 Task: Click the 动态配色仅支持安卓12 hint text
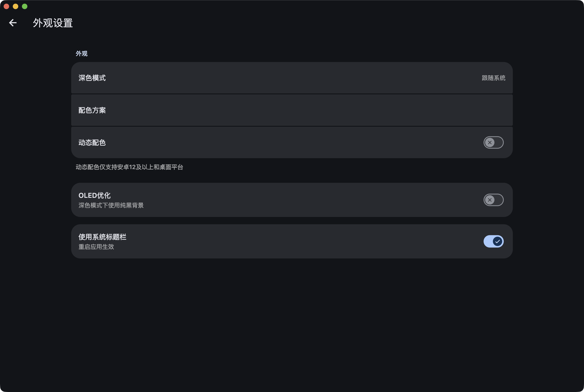click(x=129, y=167)
